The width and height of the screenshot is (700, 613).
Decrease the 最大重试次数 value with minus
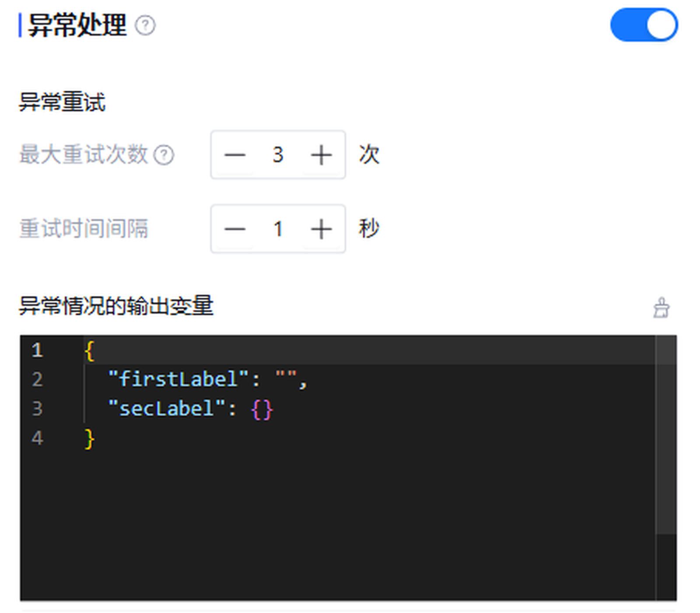click(x=235, y=155)
